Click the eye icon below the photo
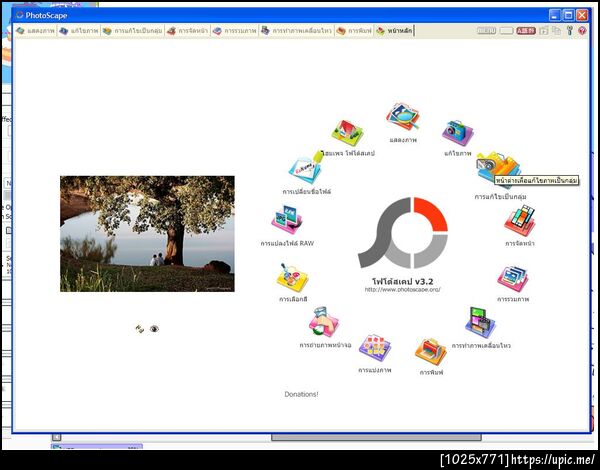 pos(154,328)
